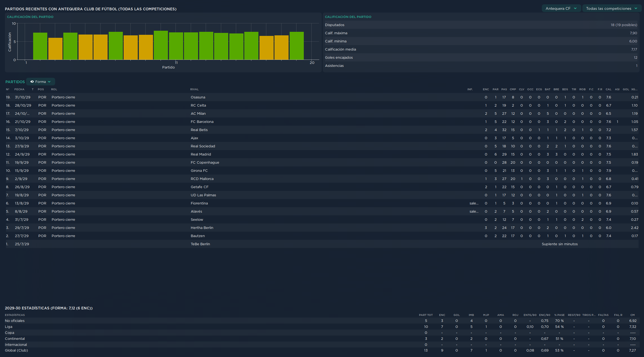The image size is (644, 357).
Task: Click the 'sale...' info in Fiorentina row
Action: [x=474, y=203]
